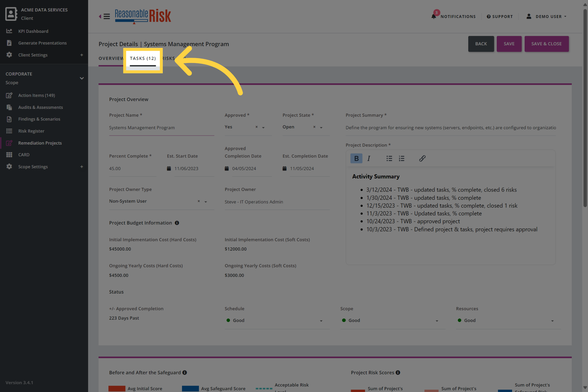588x392 pixels.
Task: Click the page vertical scrollbar
Action: pyautogui.click(x=585, y=107)
